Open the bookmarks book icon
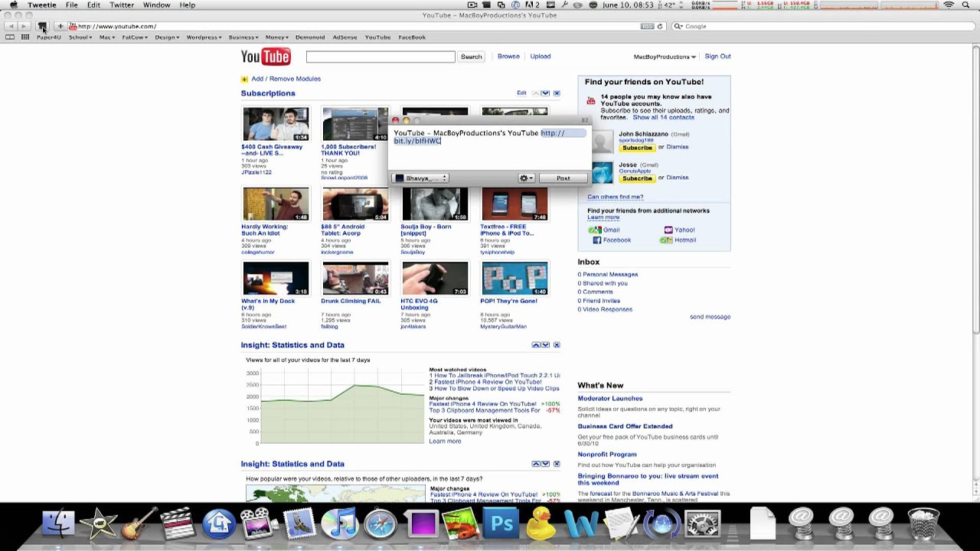The width and height of the screenshot is (980, 551). (11, 37)
